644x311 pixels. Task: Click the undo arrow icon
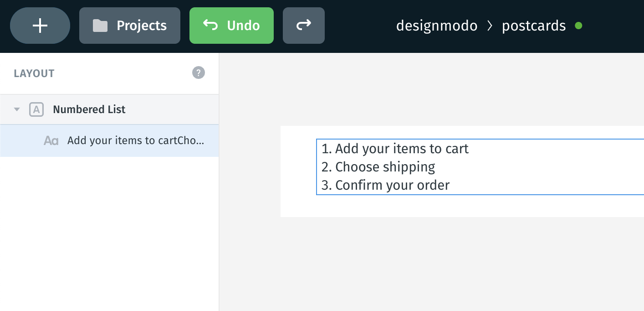210,25
